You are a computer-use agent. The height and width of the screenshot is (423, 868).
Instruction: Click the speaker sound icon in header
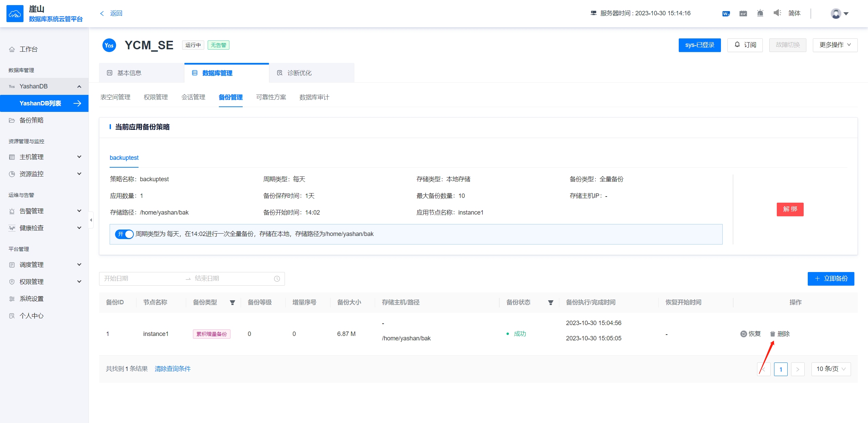[777, 13]
